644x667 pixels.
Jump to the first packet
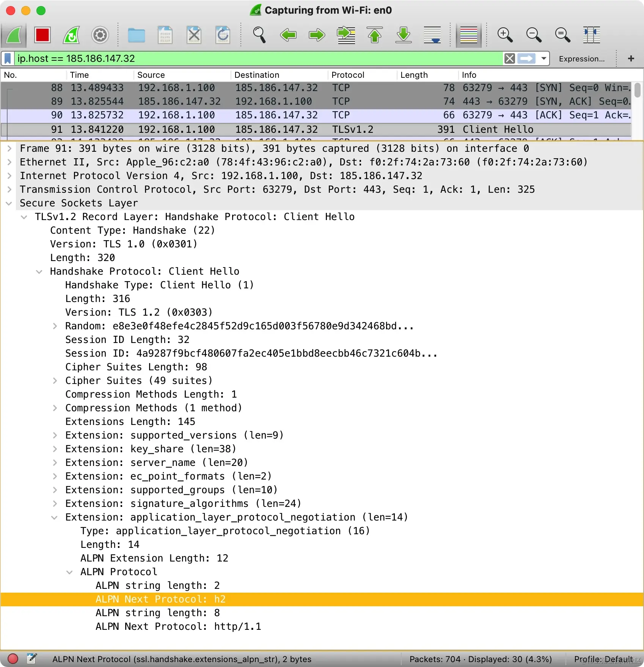pyautogui.click(x=375, y=35)
